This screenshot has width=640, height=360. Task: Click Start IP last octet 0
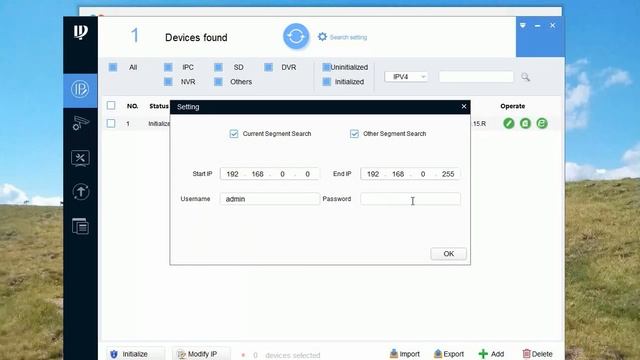(x=307, y=174)
